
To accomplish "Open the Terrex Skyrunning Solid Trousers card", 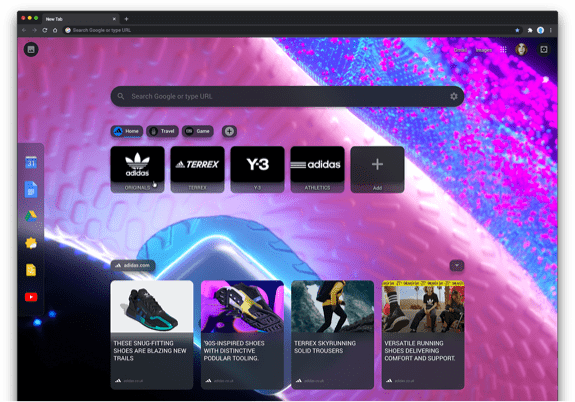I will click(333, 335).
